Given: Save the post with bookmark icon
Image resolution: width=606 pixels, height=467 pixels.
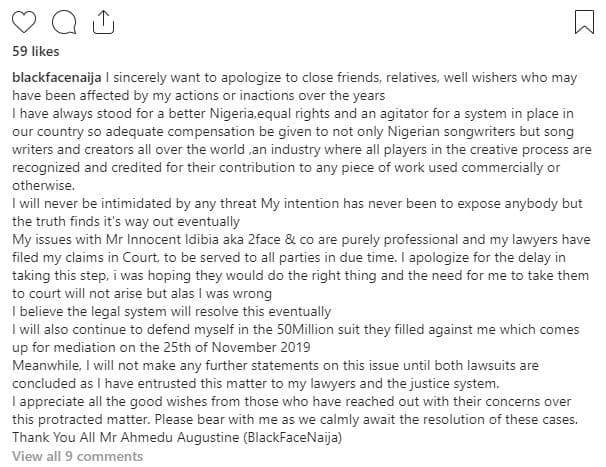Looking at the screenshot, I should [x=584, y=19].
